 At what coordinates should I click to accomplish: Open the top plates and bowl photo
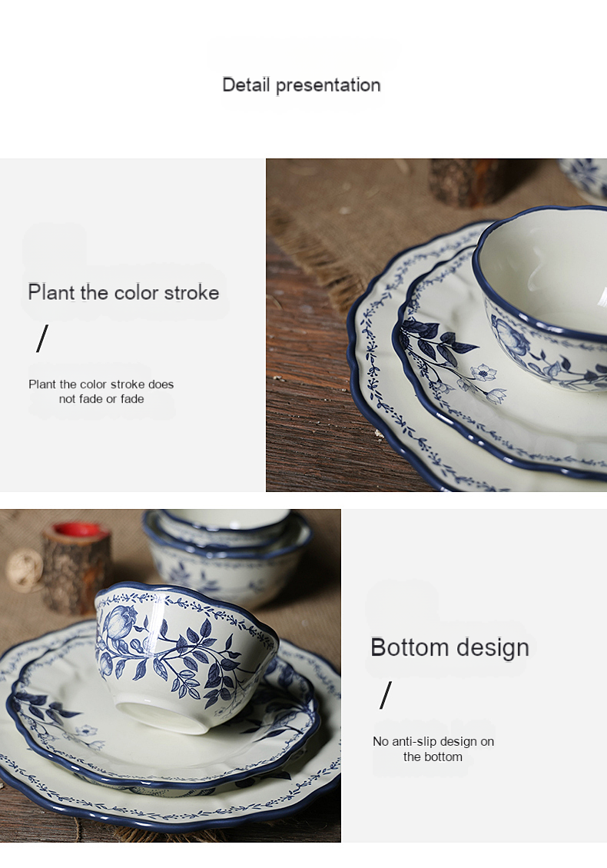(436, 325)
